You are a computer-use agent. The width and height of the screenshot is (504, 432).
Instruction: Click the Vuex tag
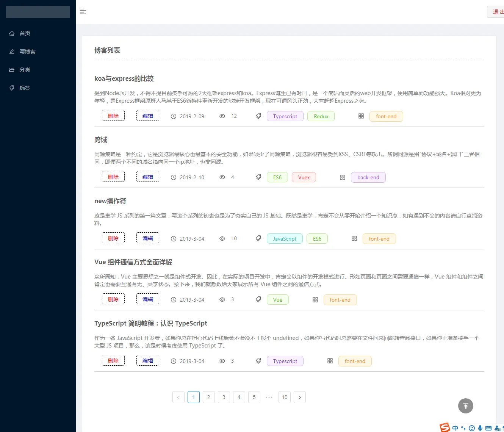click(304, 177)
